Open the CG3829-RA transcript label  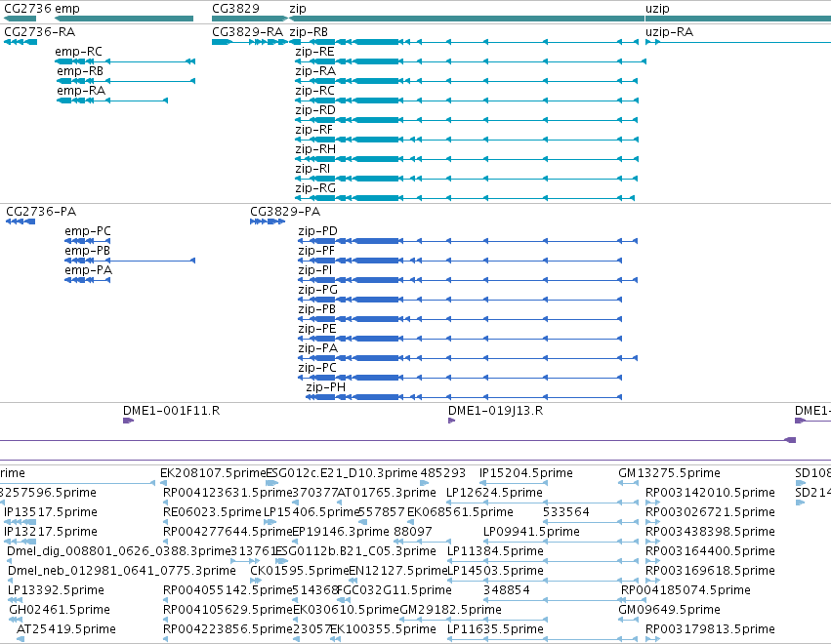[247, 32]
